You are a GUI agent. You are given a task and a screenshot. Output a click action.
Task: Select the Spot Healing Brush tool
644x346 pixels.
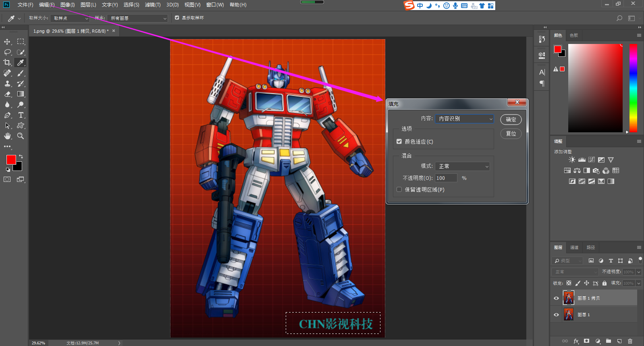coord(7,73)
